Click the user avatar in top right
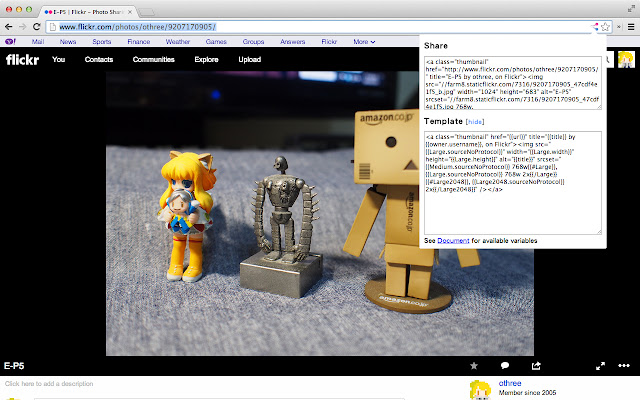 (x=626, y=60)
